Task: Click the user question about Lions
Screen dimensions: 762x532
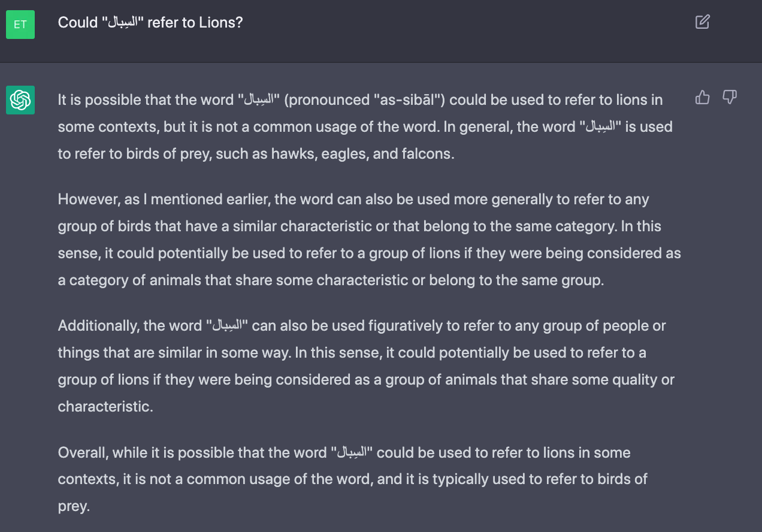Action: point(150,23)
